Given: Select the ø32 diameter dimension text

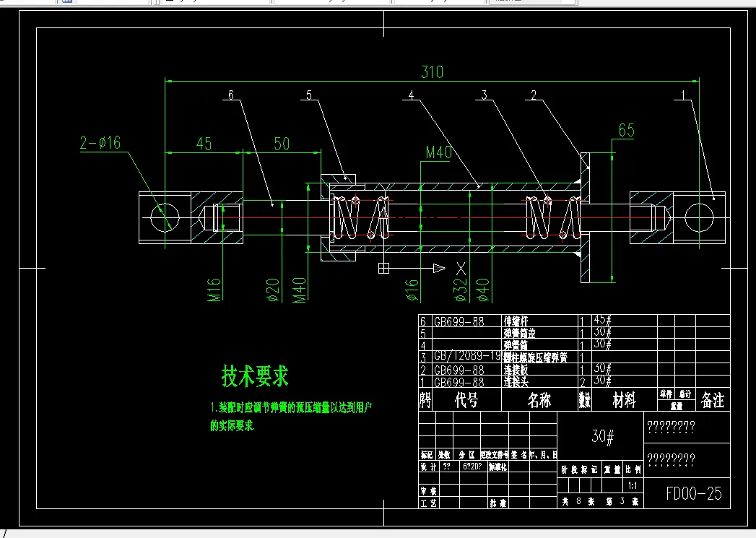Looking at the screenshot, I should [x=461, y=290].
